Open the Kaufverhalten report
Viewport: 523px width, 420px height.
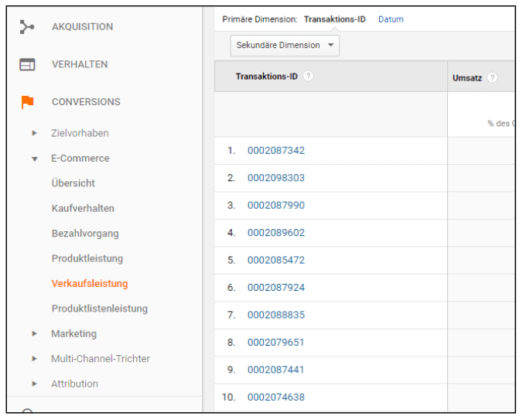coord(83,209)
